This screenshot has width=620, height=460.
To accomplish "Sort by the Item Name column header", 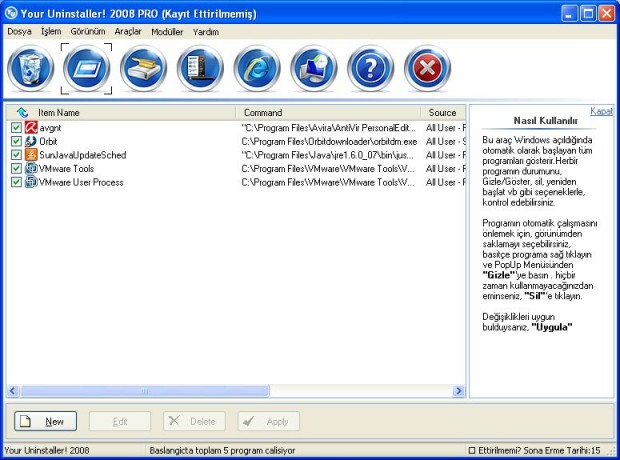I will [121, 113].
